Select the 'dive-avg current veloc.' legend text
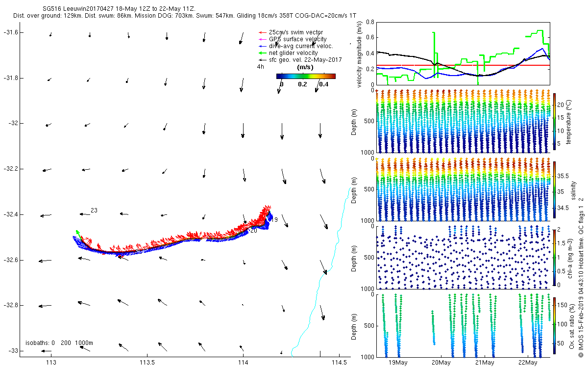 pos(301,46)
